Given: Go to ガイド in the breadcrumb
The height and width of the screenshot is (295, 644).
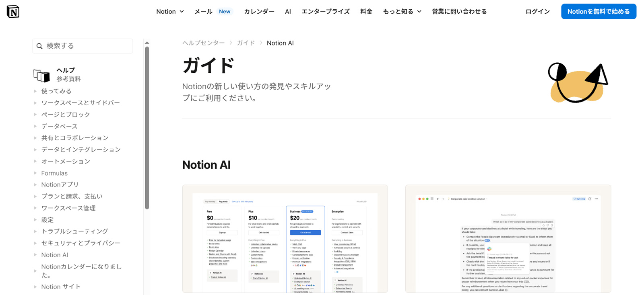Looking at the screenshot, I should pyautogui.click(x=246, y=43).
